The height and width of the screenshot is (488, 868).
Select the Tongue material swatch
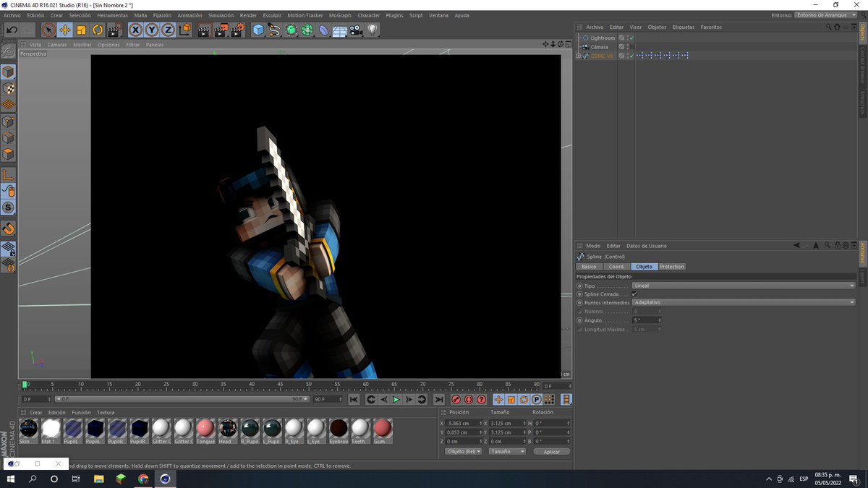click(205, 431)
